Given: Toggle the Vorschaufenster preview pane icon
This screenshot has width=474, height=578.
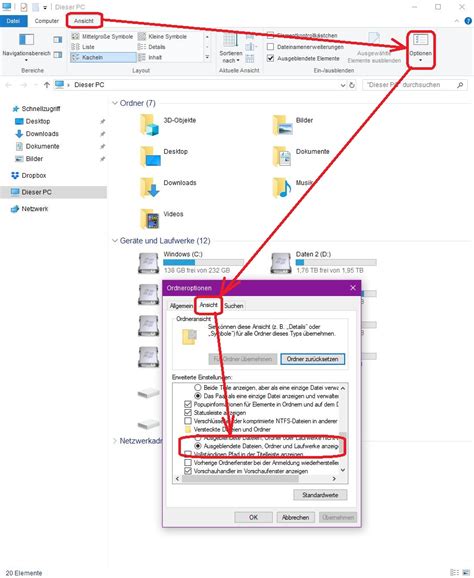Looking at the screenshot, I should (x=57, y=39).
